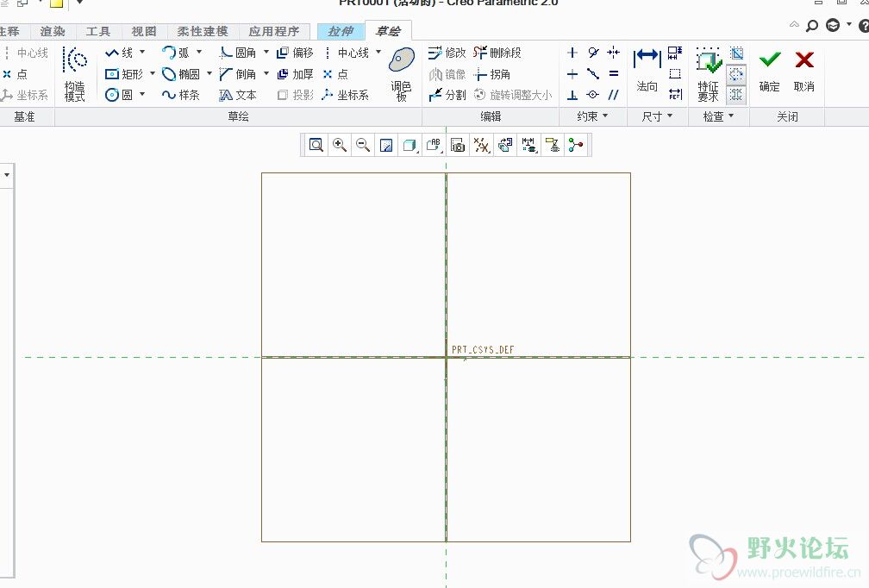
Task: Toggle highlight open ends check icon
Action: coord(736,73)
